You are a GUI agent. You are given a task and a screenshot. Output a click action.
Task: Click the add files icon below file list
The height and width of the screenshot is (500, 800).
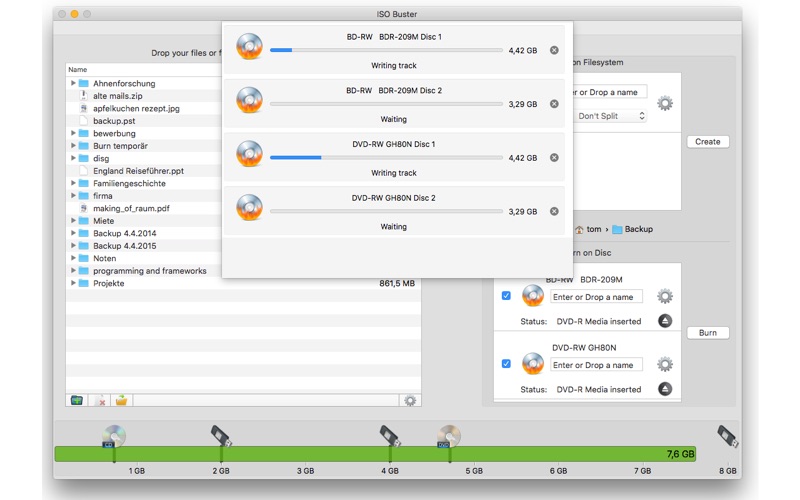click(x=77, y=401)
